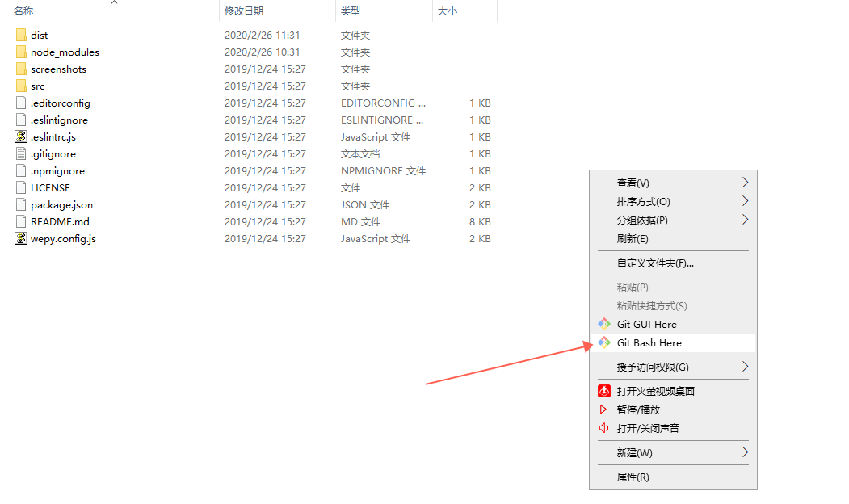Select the .eslintrc.js JavaScript file icon
The height and width of the screenshot is (504, 849).
tap(19, 136)
